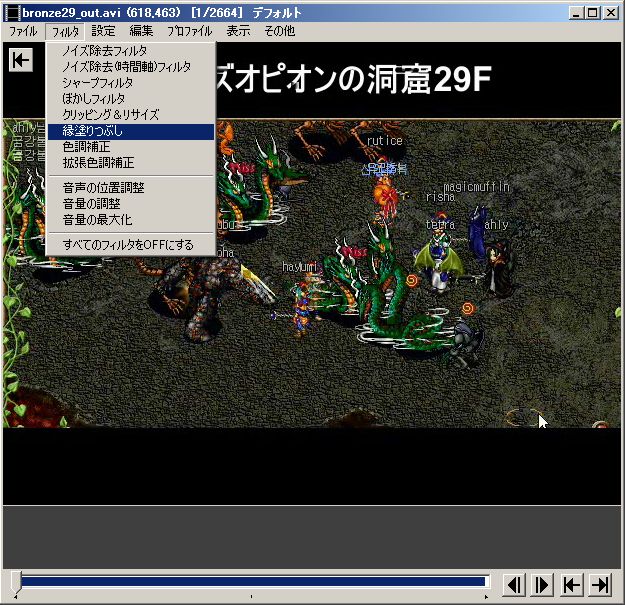Viewport: 625px width, 605px height.
Task: Select ノイズ除去(時間軸)フィルタ item
Action: pyautogui.click(x=131, y=67)
